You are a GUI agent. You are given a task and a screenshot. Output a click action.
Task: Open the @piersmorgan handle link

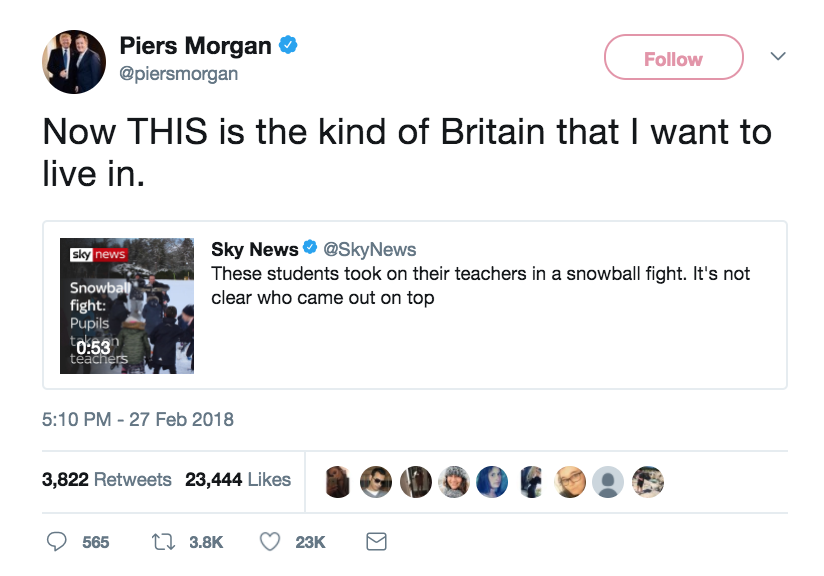(178, 74)
